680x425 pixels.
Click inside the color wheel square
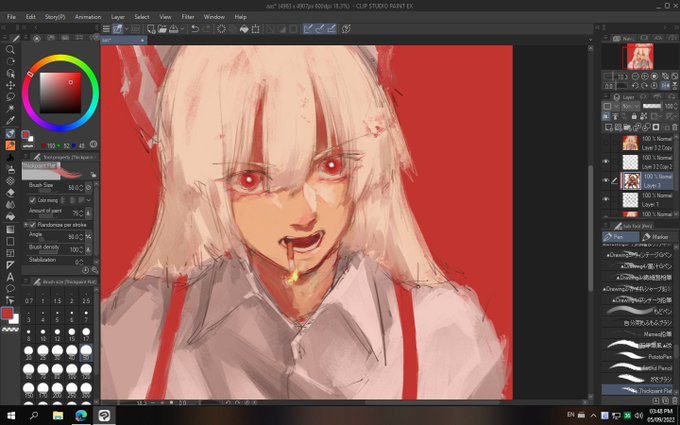60,93
